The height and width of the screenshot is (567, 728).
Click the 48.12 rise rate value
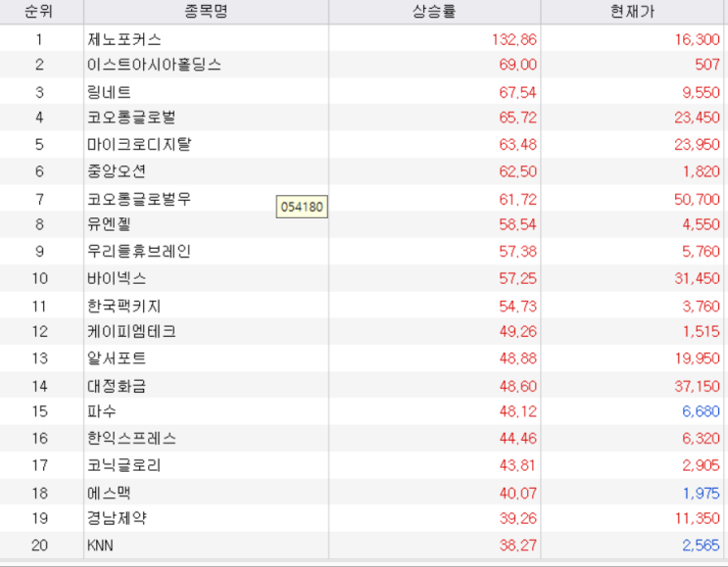click(x=518, y=411)
